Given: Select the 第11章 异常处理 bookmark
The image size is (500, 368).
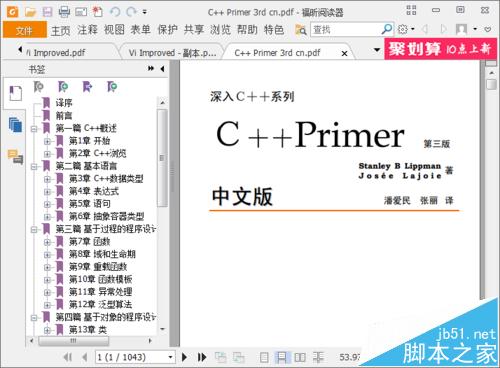Looking at the screenshot, I should tap(100, 292).
